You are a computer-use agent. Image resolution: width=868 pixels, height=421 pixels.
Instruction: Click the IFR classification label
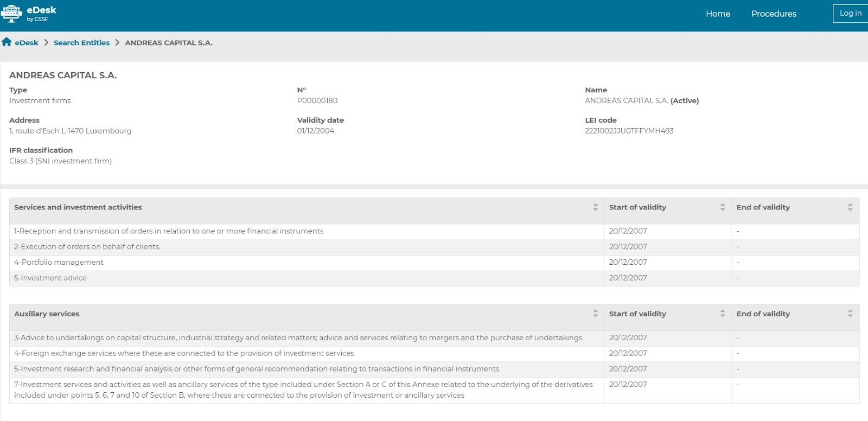41,150
